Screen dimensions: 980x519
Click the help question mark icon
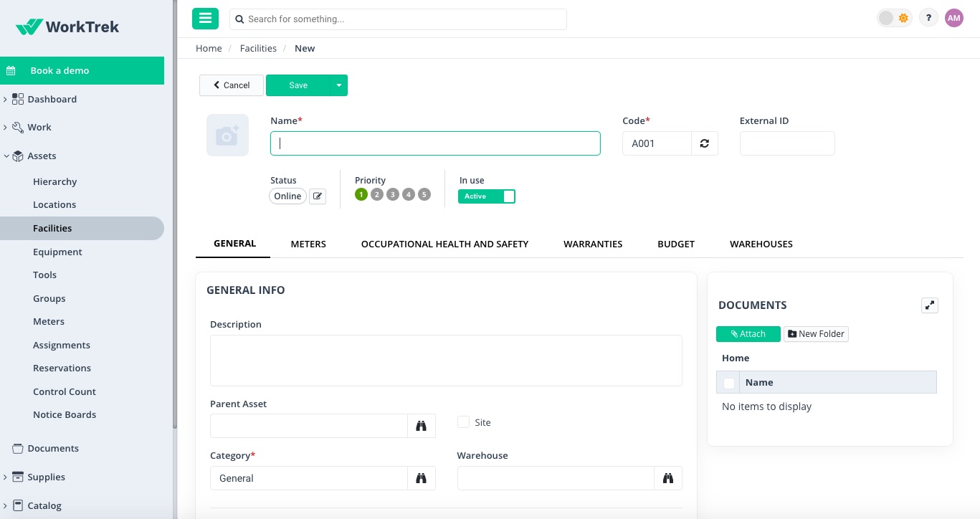click(928, 17)
